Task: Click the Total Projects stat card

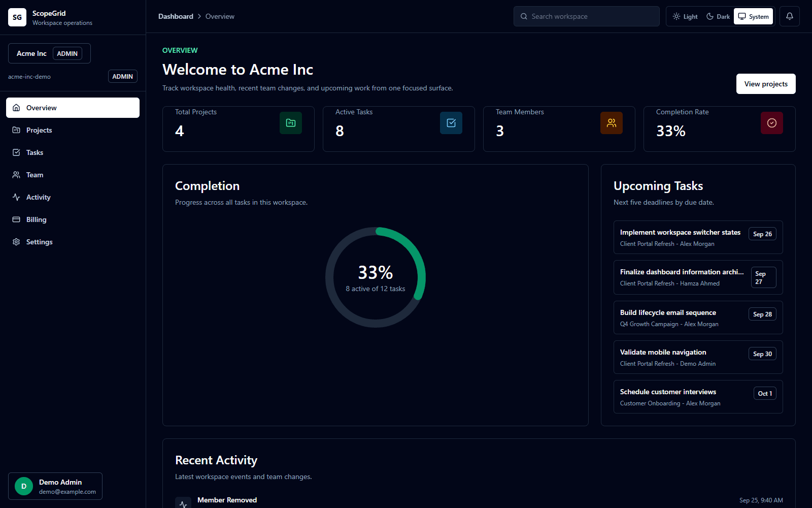Action: (239, 129)
